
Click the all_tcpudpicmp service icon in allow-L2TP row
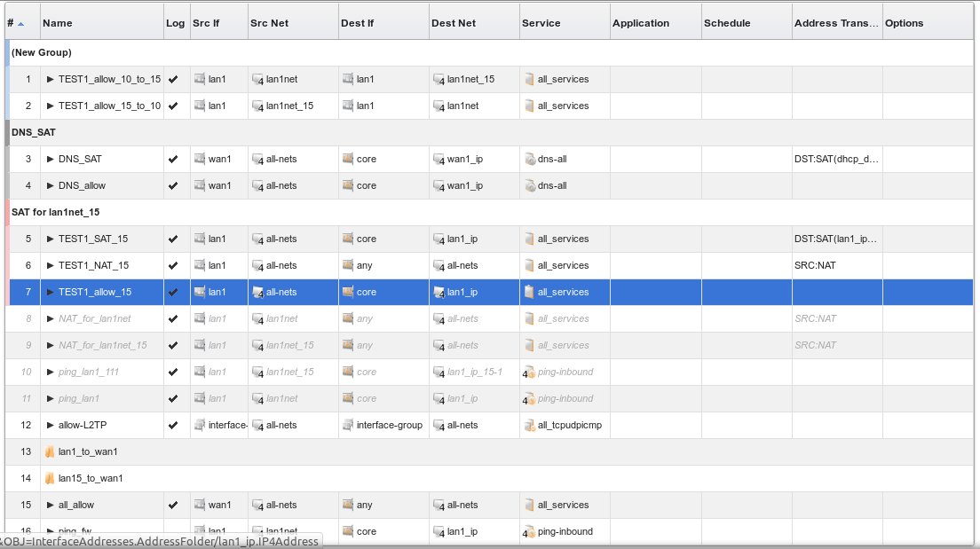(530, 426)
